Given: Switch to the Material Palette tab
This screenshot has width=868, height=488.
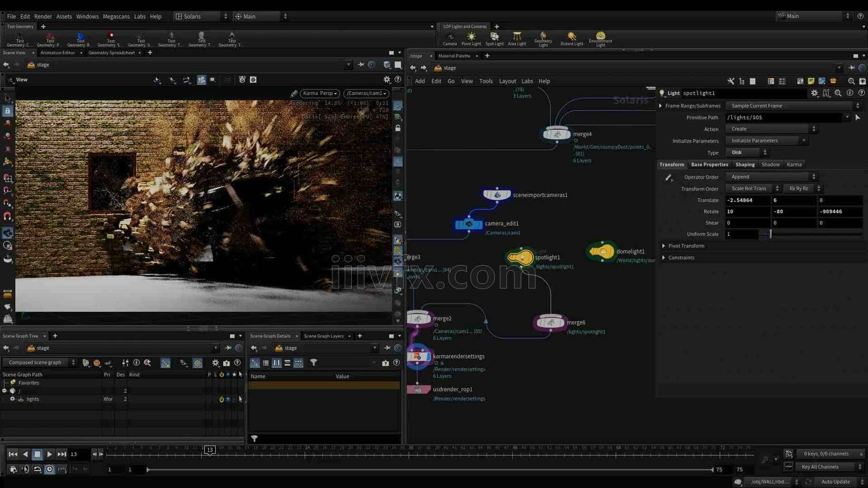Looking at the screenshot, I should [x=454, y=56].
